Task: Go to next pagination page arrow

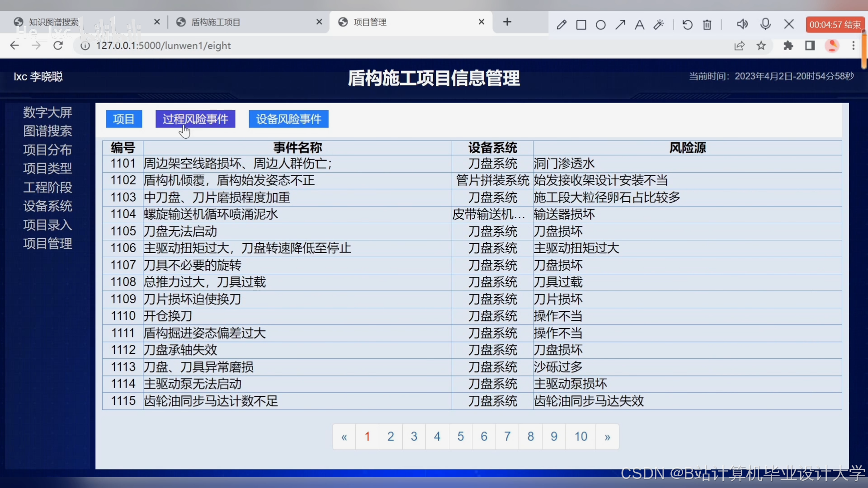Action: 607,436
